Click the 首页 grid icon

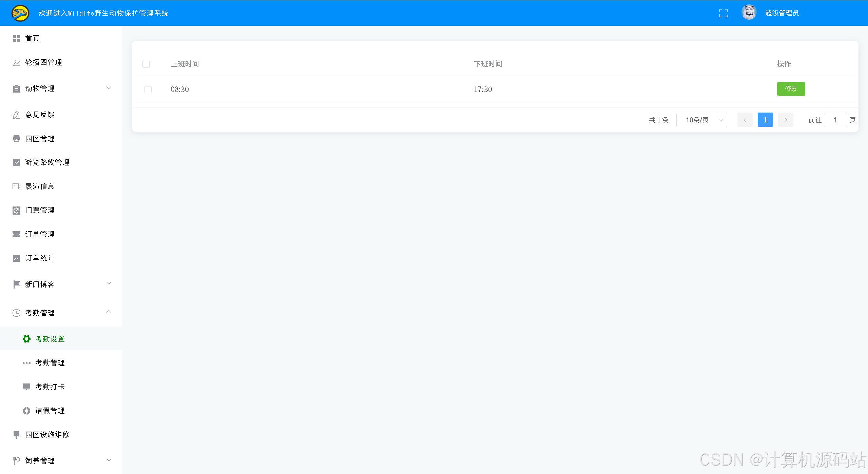16,39
